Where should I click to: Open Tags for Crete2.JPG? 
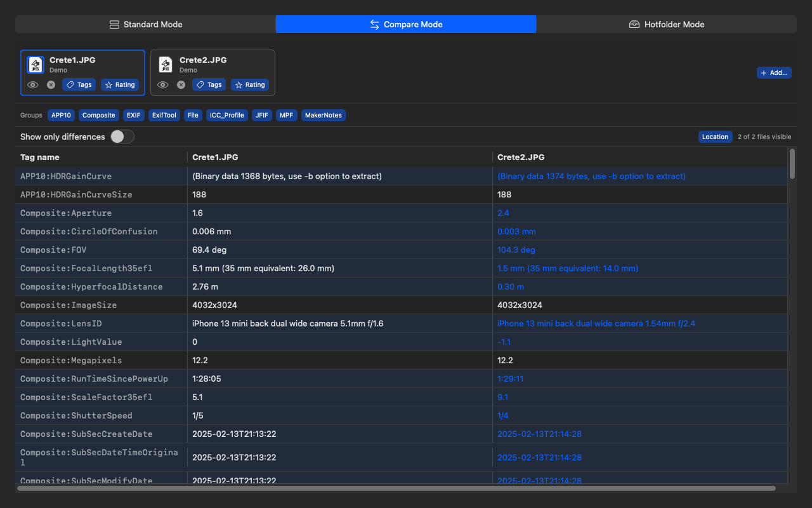click(209, 84)
